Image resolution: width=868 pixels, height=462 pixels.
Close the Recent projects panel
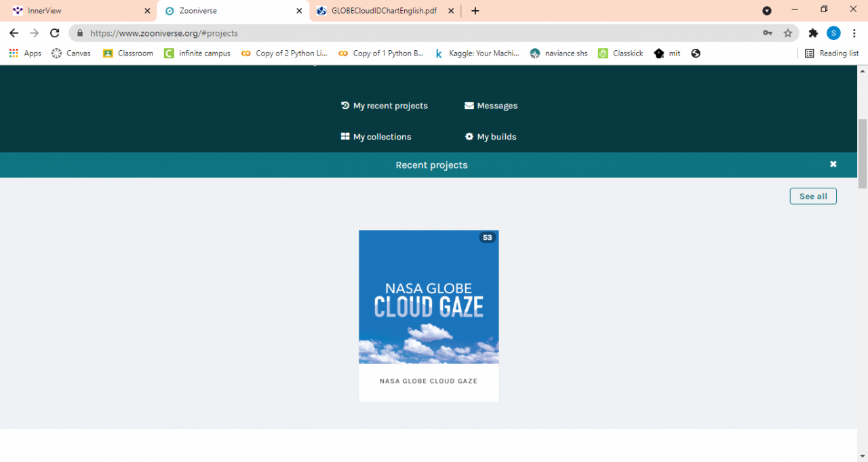pos(833,165)
